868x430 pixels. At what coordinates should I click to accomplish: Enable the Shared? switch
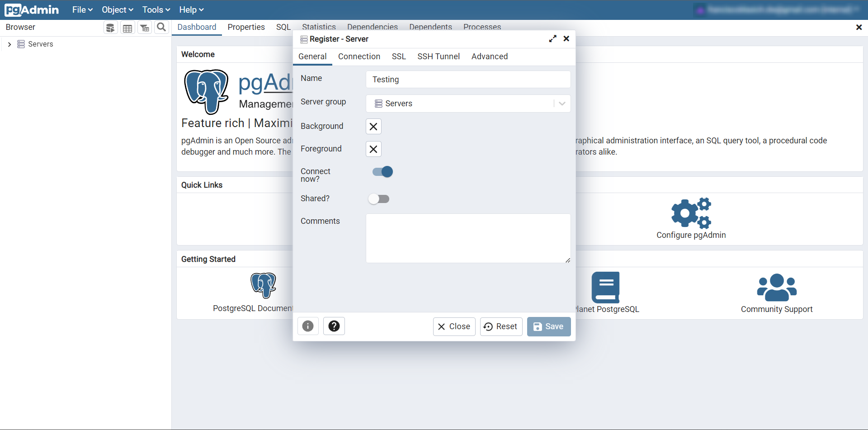tap(379, 199)
